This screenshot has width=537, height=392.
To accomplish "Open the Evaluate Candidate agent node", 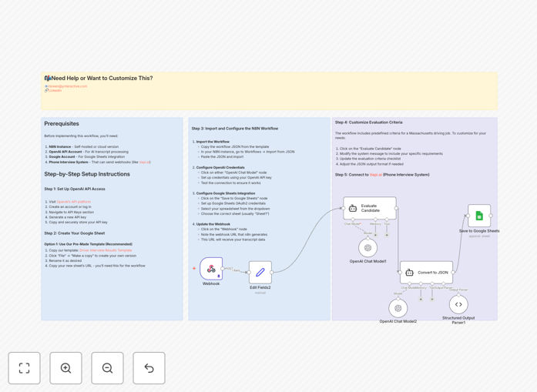I will [x=370, y=208].
